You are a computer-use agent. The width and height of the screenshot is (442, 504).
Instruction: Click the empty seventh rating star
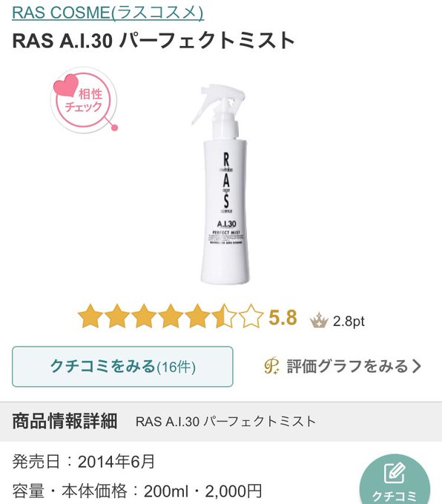(251, 316)
